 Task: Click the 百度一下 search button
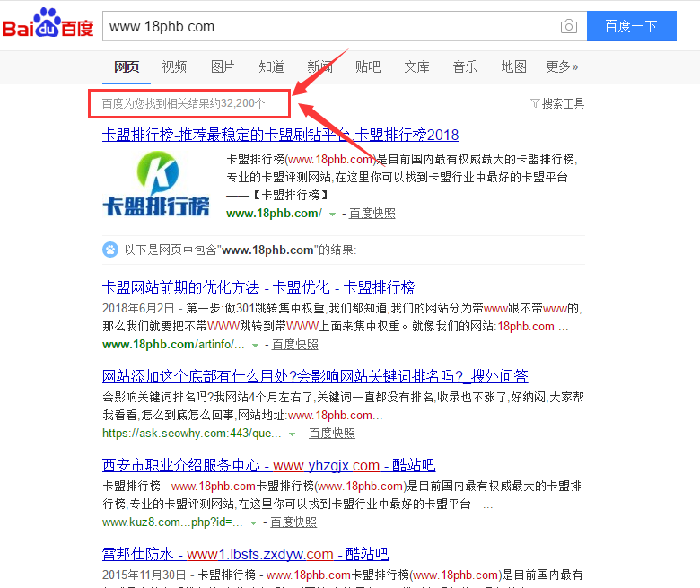point(631,26)
